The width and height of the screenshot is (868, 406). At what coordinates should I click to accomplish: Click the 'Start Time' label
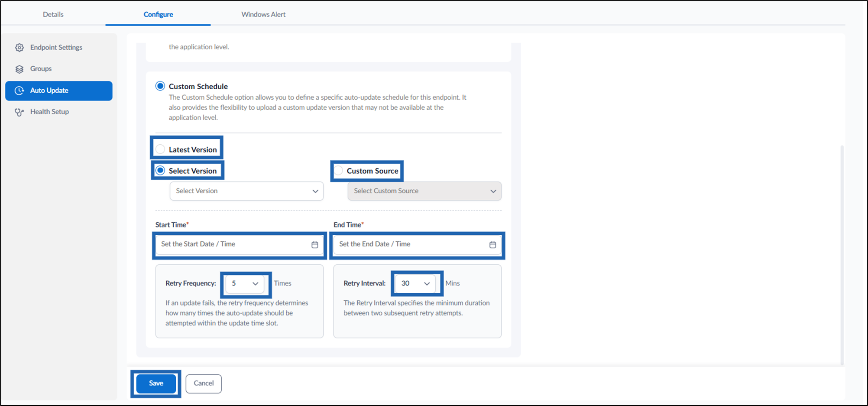[x=171, y=224]
